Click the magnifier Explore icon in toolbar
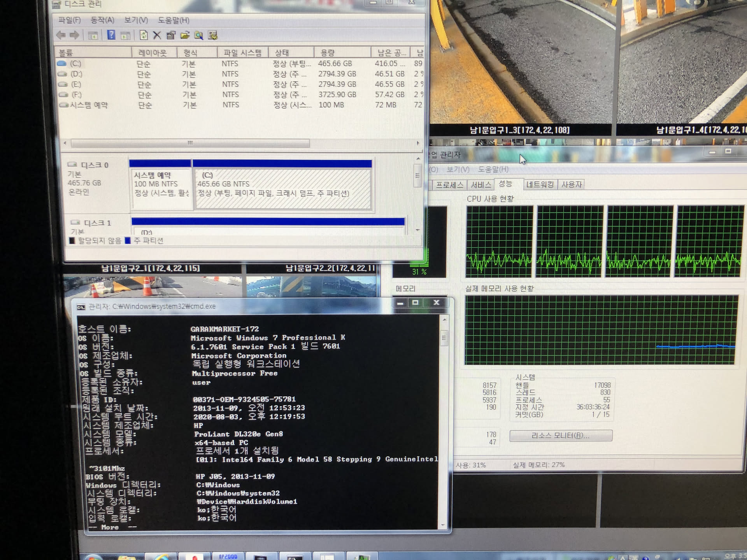The width and height of the screenshot is (747, 560). point(198,35)
